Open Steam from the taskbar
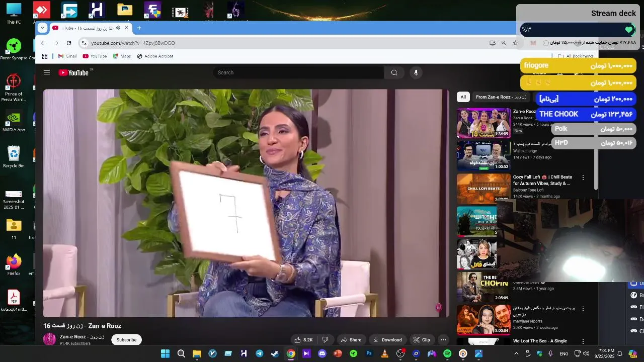Screen dimensions: 644x362 [x=275, y=354]
